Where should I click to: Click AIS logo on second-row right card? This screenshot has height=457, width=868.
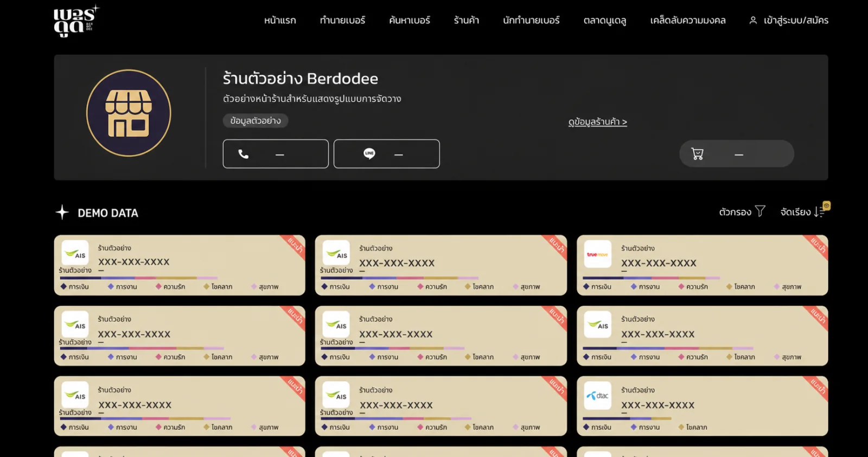click(597, 325)
